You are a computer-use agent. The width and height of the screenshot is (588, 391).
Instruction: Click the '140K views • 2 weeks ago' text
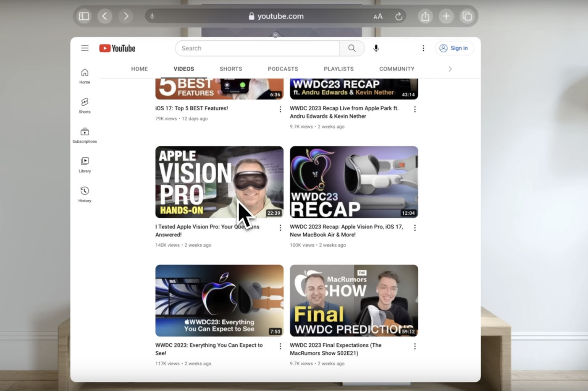[183, 245]
